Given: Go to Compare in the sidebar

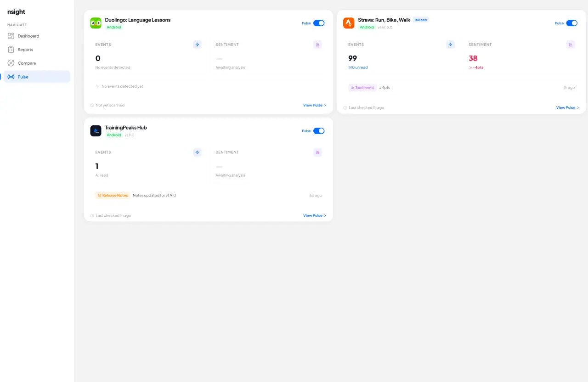Looking at the screenshot, I should 37,63.
